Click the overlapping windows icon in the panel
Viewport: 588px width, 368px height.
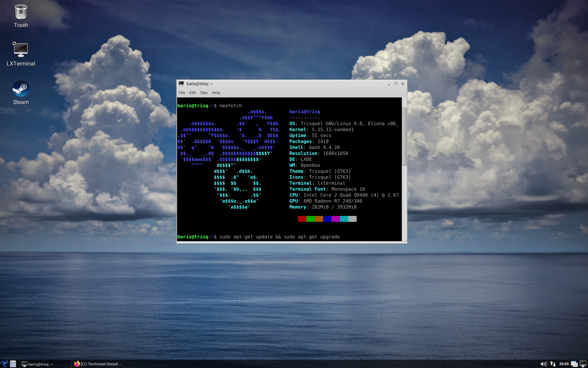574,364
